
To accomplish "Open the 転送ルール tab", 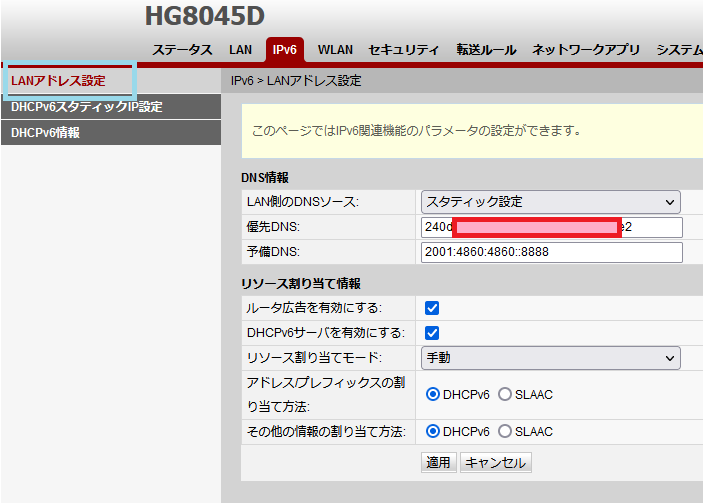I will (x=486, y=50).
